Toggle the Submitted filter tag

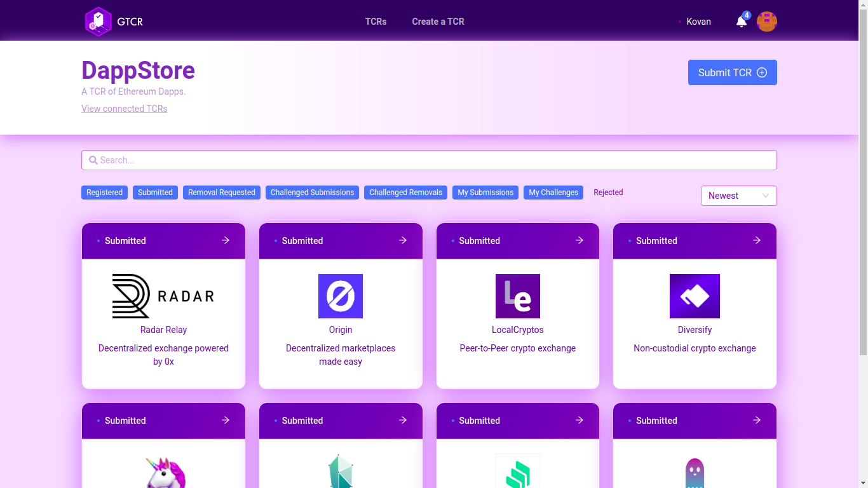coord(155,193)
